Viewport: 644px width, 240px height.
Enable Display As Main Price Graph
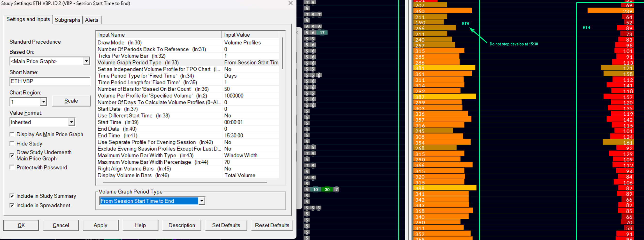pos(12,134)
